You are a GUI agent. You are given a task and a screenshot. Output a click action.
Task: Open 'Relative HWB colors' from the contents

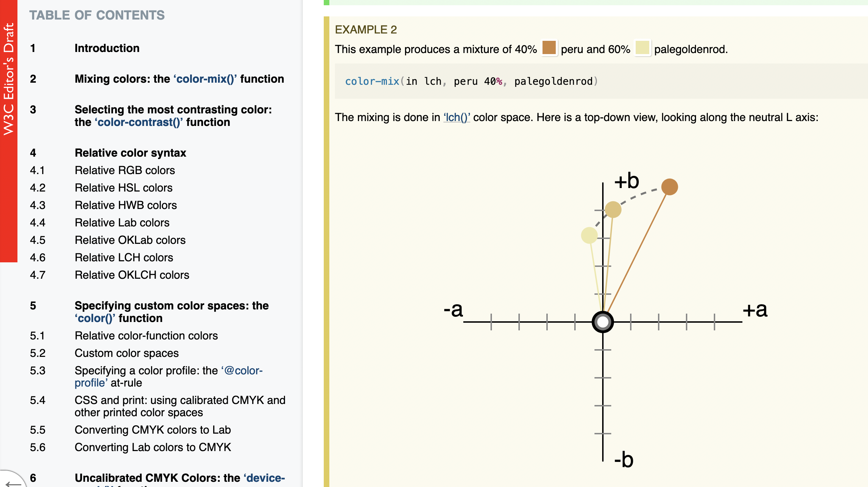point(126,205)
